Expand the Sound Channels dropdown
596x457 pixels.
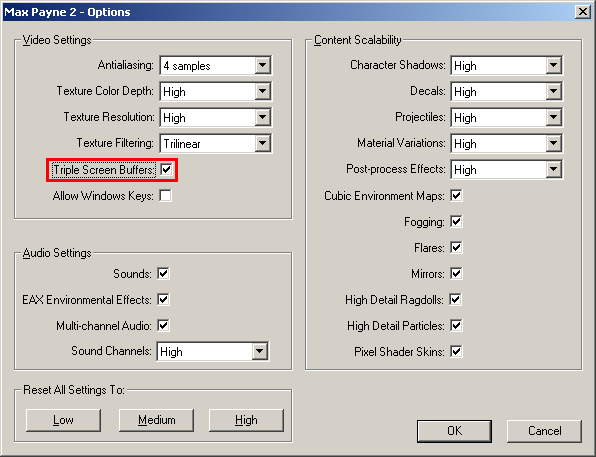pyautogui.click(x=212, y=351)
